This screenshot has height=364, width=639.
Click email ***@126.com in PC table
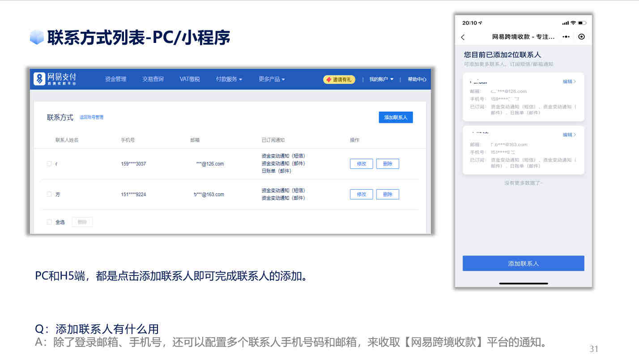[x=210, y=164]
